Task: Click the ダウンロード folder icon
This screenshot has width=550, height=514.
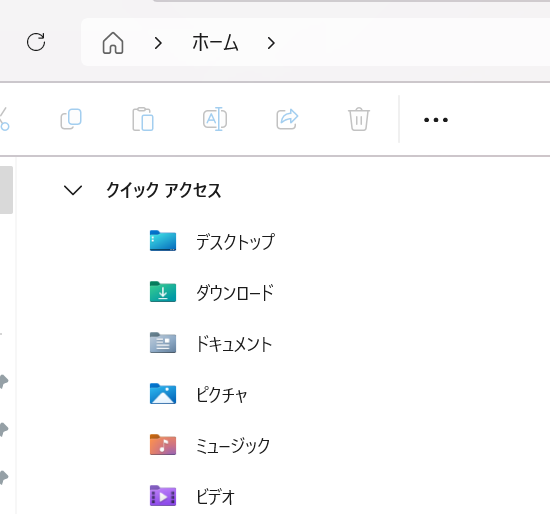Action: (163, 292)
